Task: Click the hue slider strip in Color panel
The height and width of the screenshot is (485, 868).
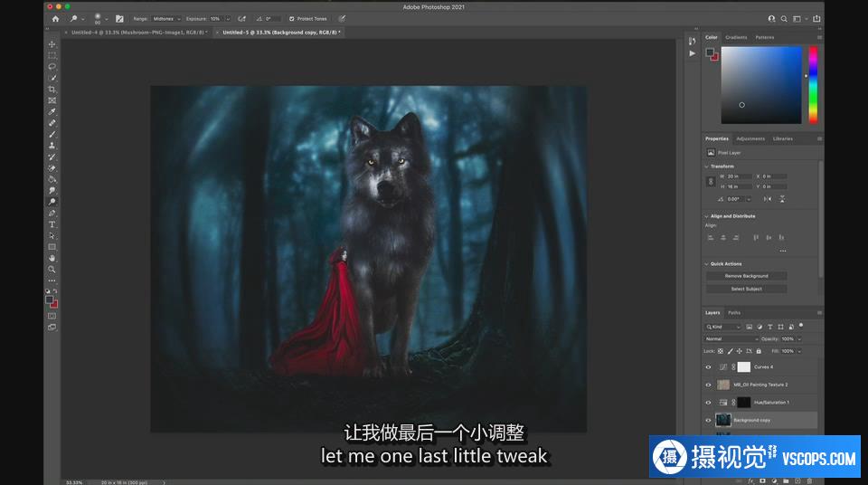Action: coord(813,85)
